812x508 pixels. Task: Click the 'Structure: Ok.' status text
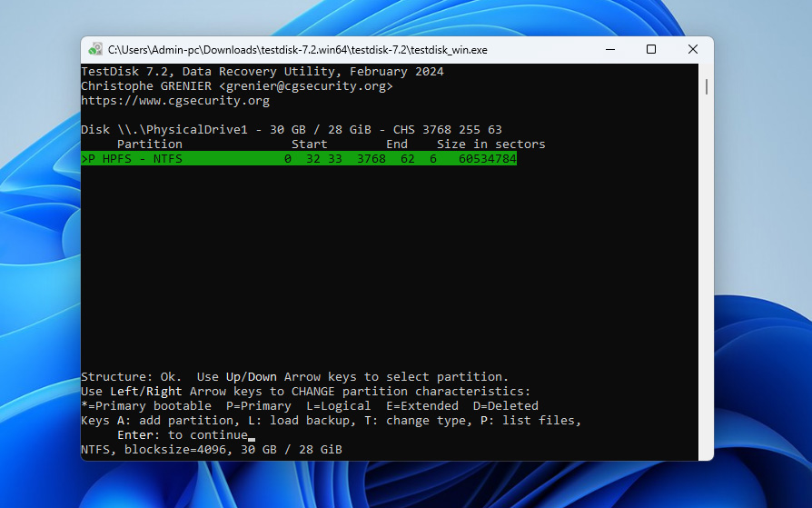click(132, 377)
